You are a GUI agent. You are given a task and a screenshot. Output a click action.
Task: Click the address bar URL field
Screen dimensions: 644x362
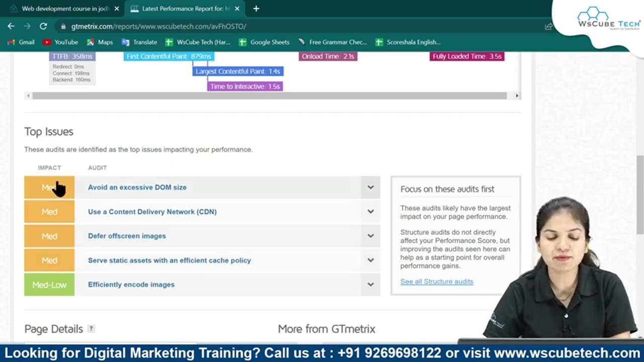click(x=302, y=26)
